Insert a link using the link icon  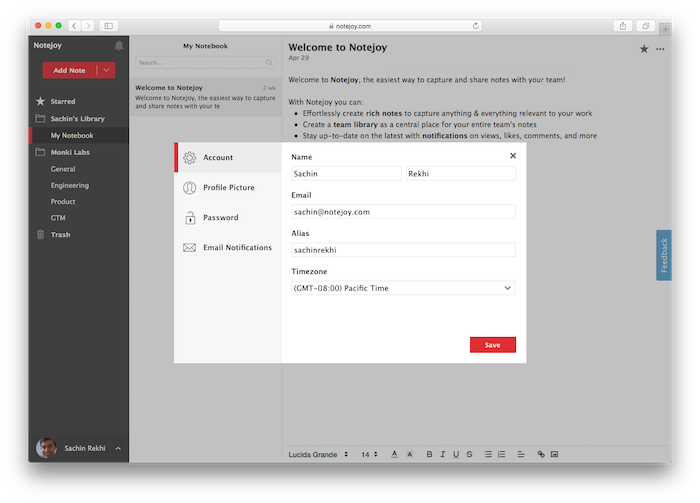(x=541, y=454)
